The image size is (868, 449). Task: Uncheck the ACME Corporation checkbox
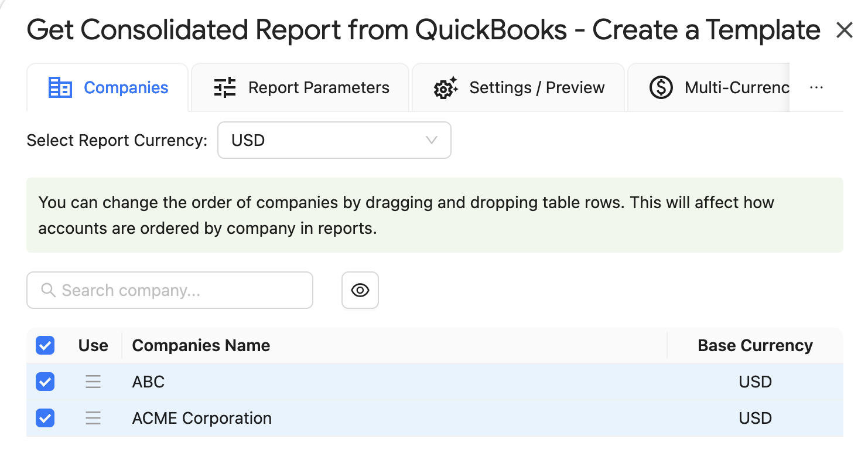pyautogui.click(x=45, y=419)
